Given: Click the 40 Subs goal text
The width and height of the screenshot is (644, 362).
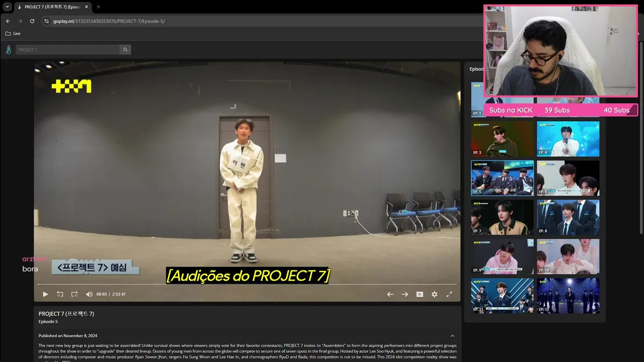Looking at the screenshot, I should click(617, 110).
